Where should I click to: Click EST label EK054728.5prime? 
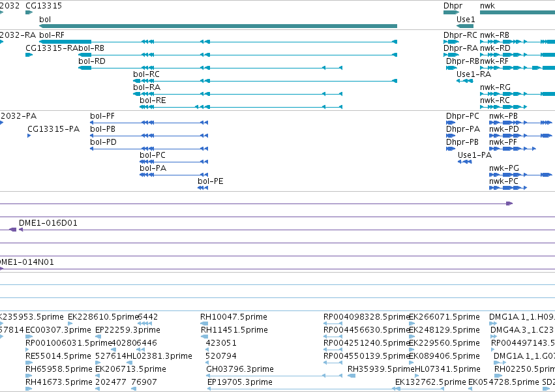(x=503, y=382)
